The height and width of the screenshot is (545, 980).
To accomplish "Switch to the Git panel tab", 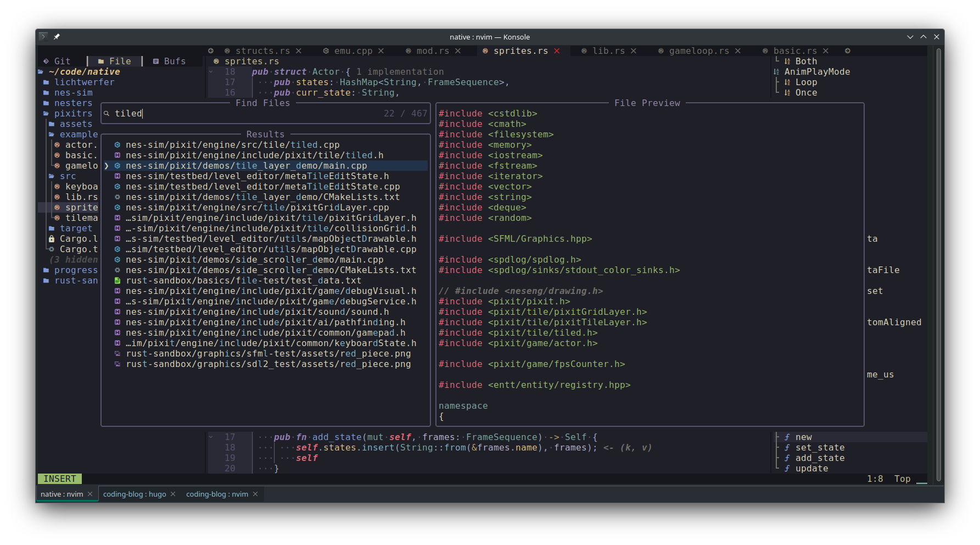I will [x=57, y=62].
